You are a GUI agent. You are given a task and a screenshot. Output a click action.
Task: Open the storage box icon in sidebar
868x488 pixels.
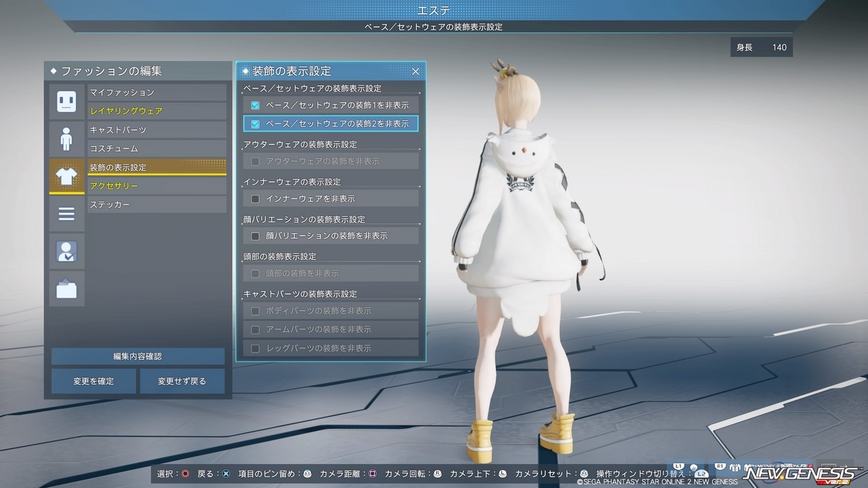click(x=67, y=289)
